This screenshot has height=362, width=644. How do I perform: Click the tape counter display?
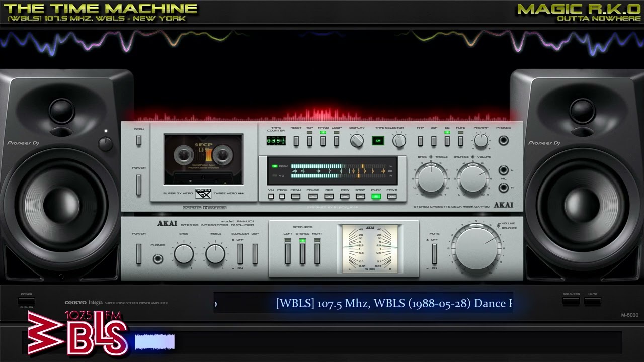[276, 141]
